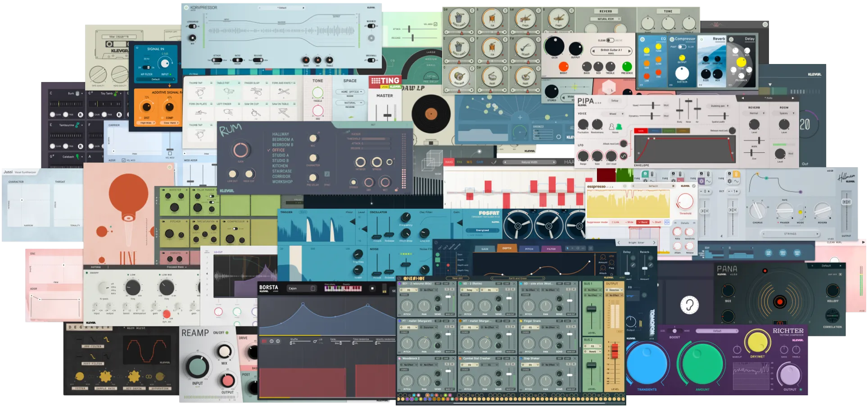868x407 pixels.
Task: Stop playback in the Borsta plugin
Action: tap(372, 288)
